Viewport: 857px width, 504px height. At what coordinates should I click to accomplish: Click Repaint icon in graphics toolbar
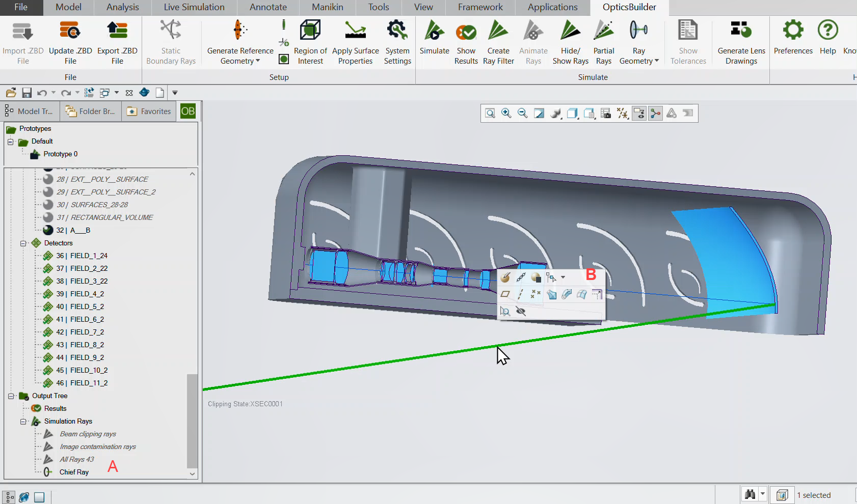tap(539, 113)
